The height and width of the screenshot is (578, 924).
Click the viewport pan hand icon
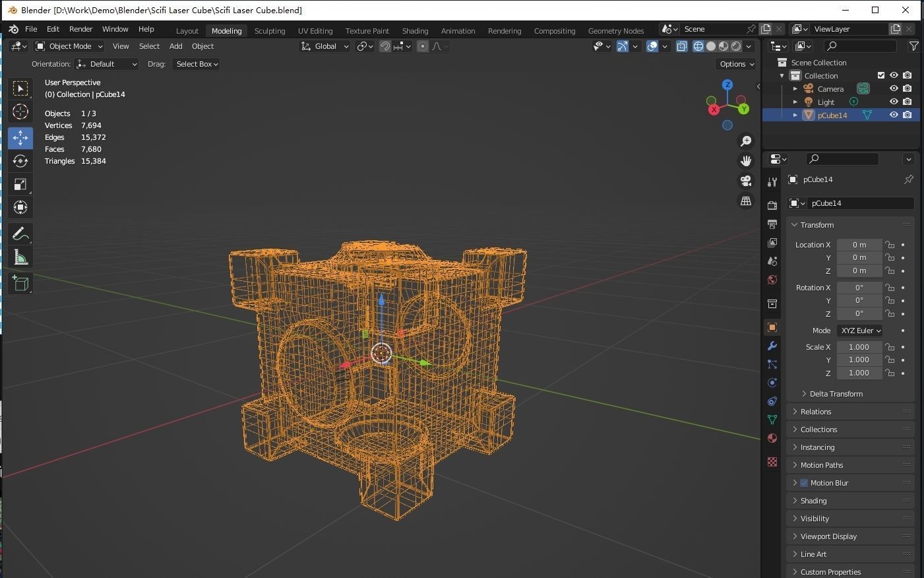[x=746, y=160]
